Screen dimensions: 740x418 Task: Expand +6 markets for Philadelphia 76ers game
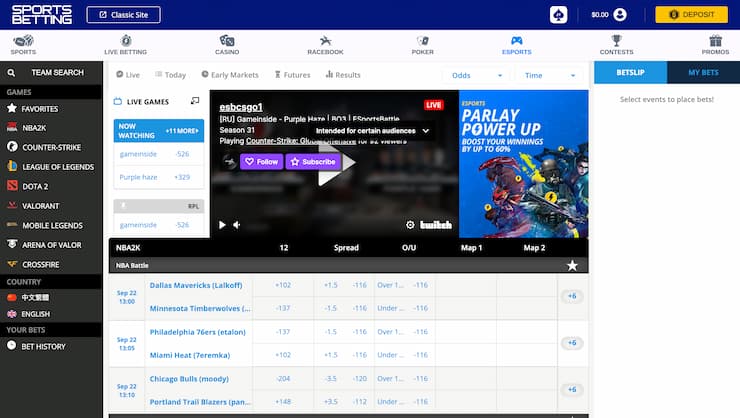(572, 343)
